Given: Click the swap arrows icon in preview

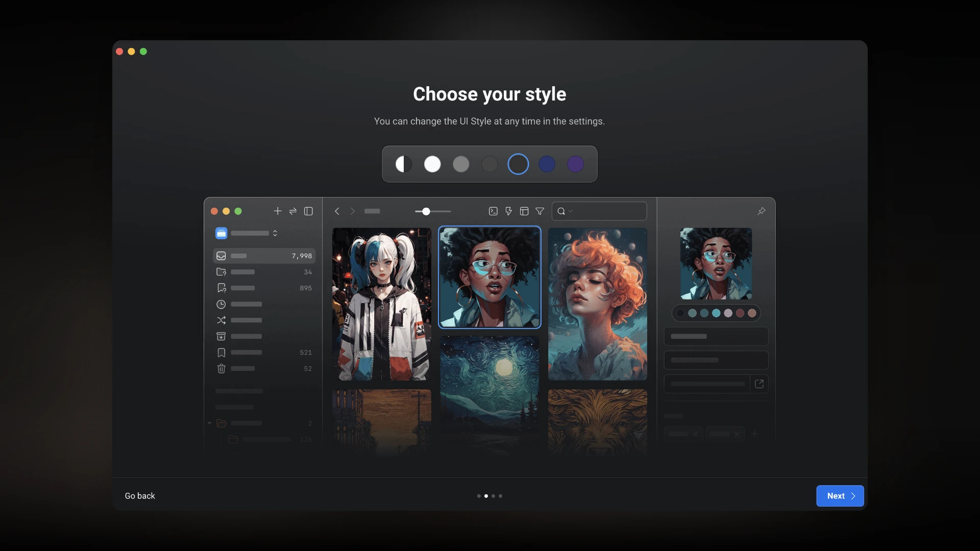Looking at the screenshot, I should (293, 211).
